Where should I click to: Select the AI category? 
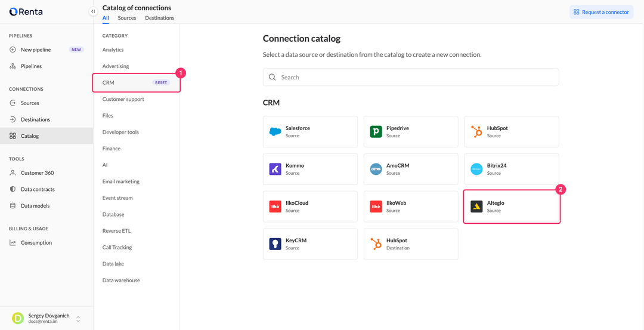pyautogui.click(x=105, y=165)
